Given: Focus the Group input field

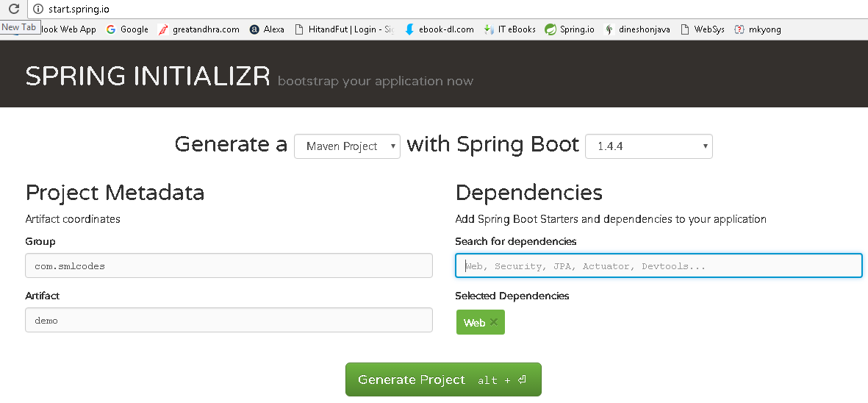Looking at the screenshot, I should click(x=229, y=265).
